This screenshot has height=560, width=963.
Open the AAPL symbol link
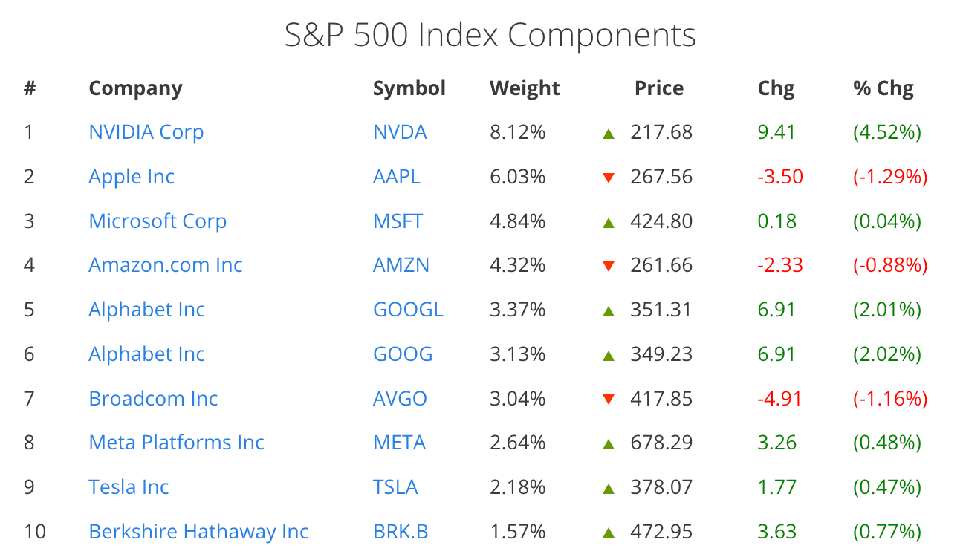(x=397, y=177)
